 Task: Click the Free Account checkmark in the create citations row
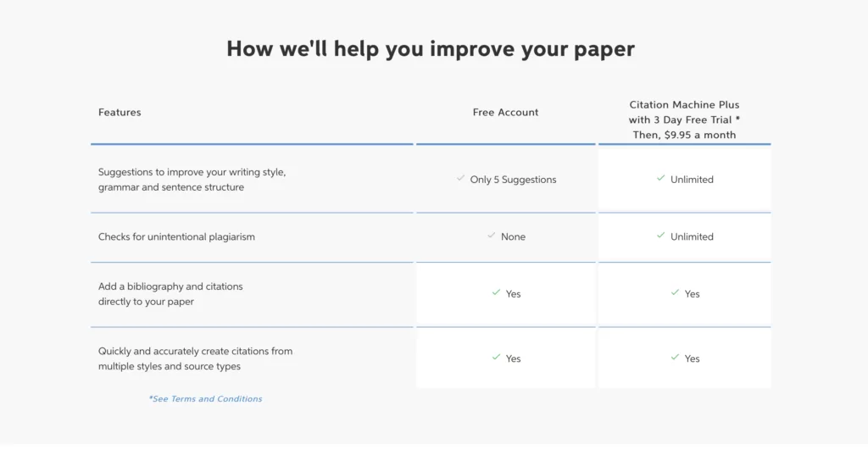[x=496, y=357]
